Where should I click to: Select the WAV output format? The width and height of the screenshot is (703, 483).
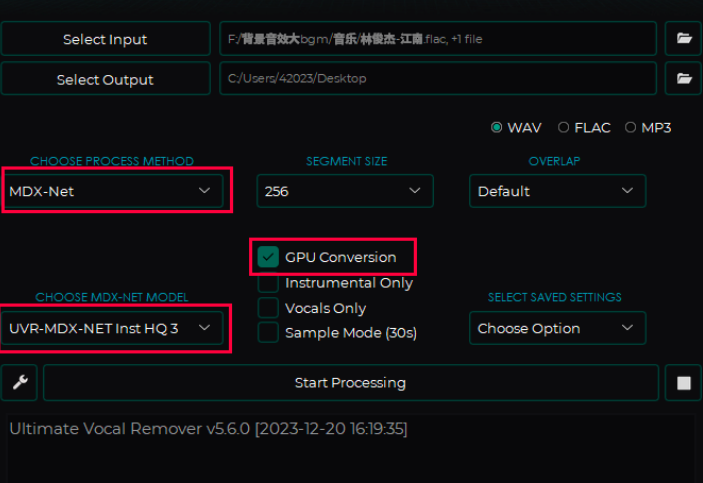pos(496,128)
